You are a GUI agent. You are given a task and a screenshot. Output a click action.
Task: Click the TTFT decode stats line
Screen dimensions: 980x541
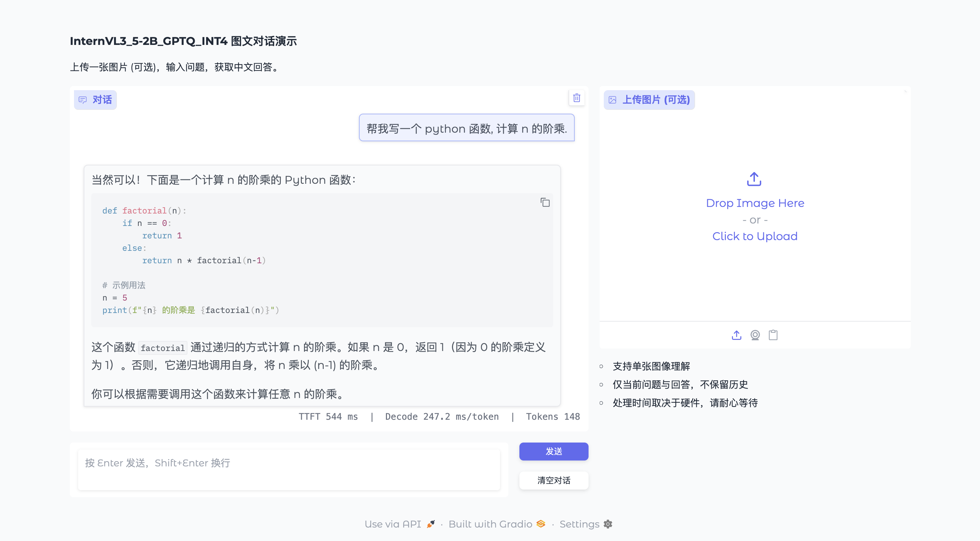click(438, 417)
